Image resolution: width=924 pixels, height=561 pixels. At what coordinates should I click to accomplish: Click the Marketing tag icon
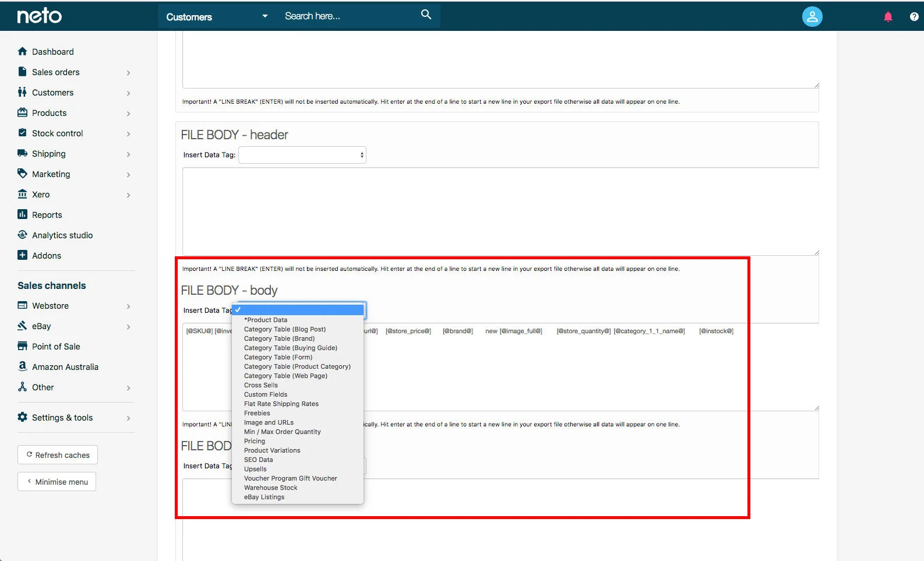pos(22,174)
